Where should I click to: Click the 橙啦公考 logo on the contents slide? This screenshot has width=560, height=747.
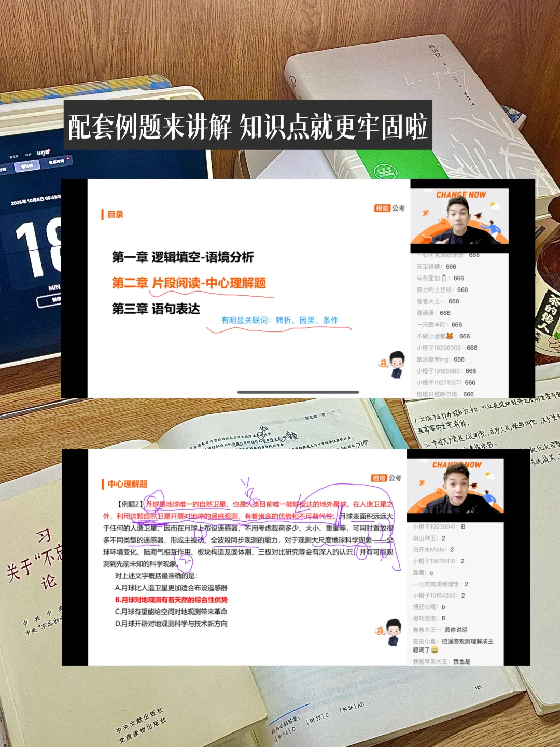[x=390, y=208]
